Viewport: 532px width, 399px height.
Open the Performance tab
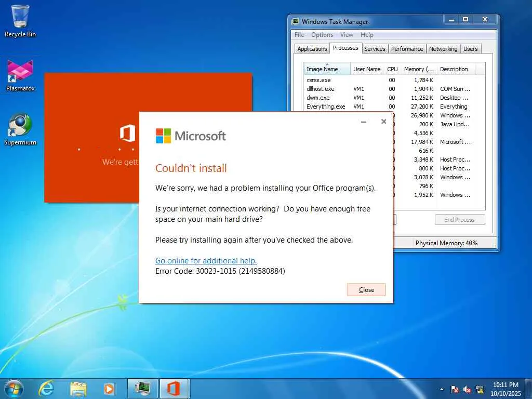[x=407, y=49]
